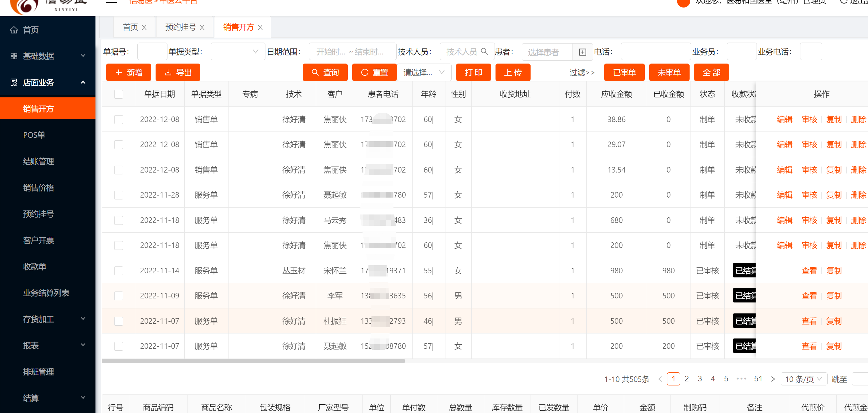Check the 宋怀兰 row checkbox
Image resolution: width=868 pixels, height=413 pixels.
coord(119,271)
